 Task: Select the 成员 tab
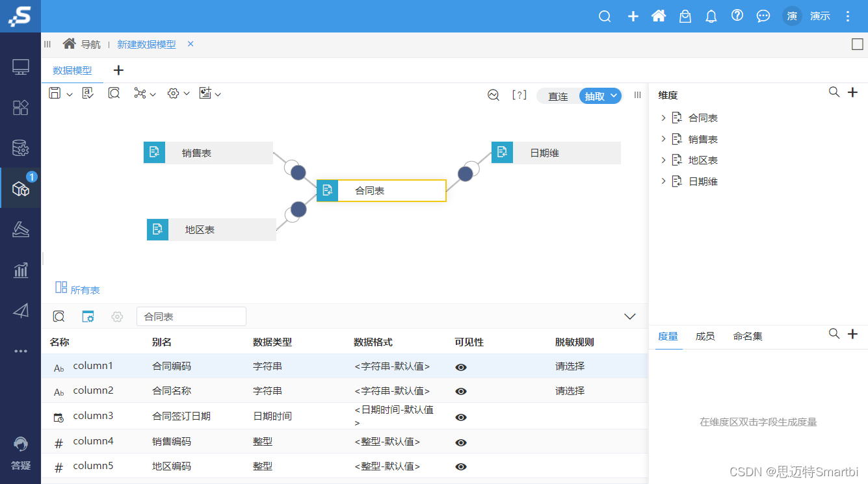[x=705, y=336]
